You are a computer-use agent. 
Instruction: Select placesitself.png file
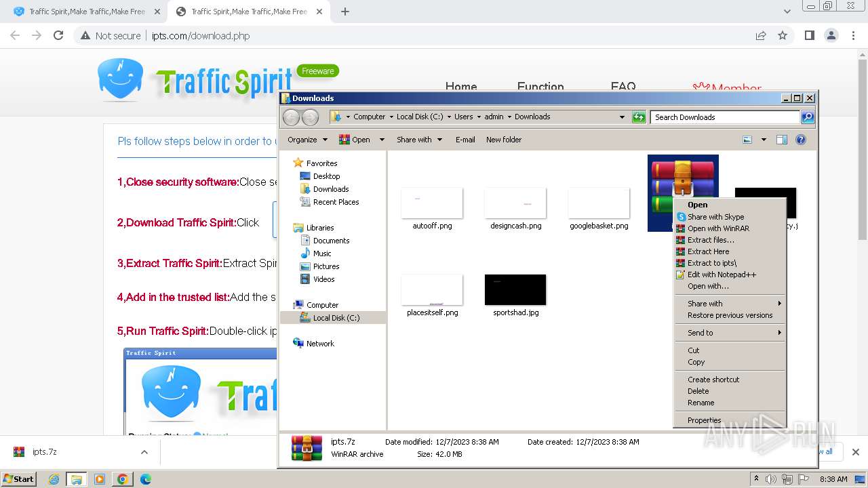tap(432, 296)
